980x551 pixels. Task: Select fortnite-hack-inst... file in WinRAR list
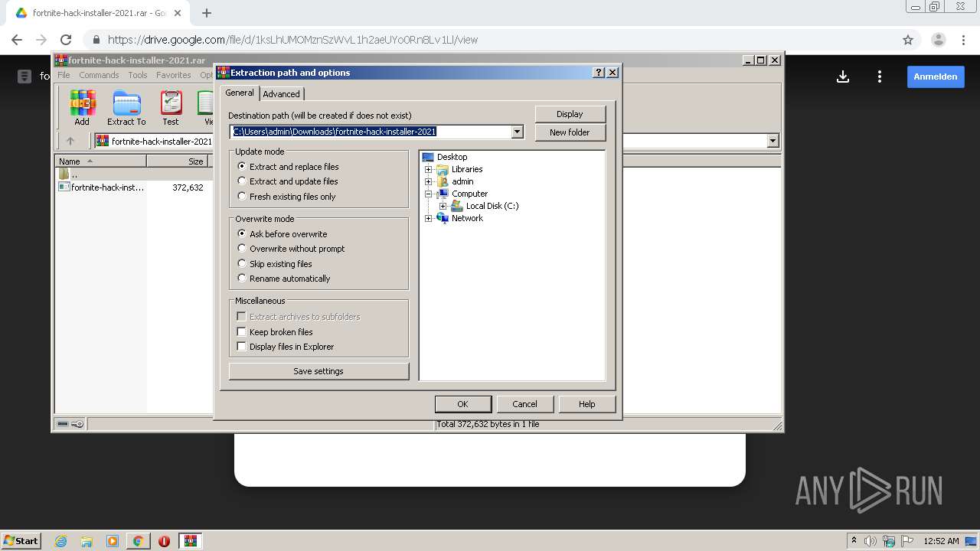[x=108, y=187]
